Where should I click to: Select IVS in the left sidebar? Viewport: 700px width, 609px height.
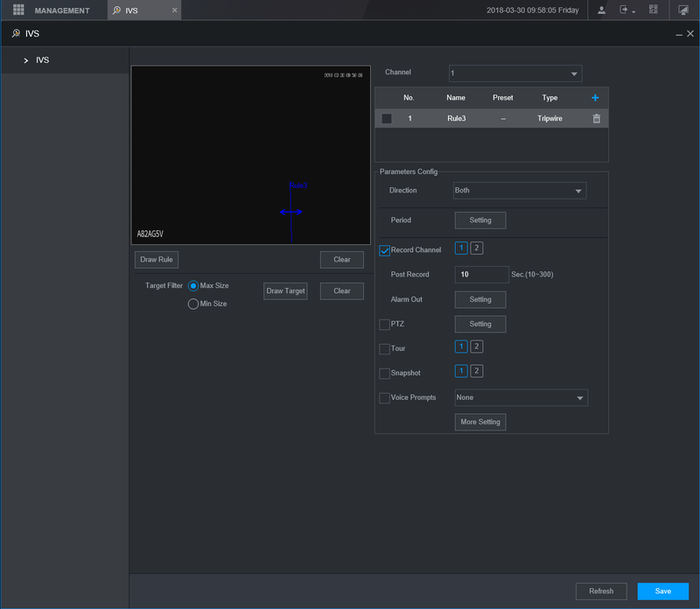point(42,60)
